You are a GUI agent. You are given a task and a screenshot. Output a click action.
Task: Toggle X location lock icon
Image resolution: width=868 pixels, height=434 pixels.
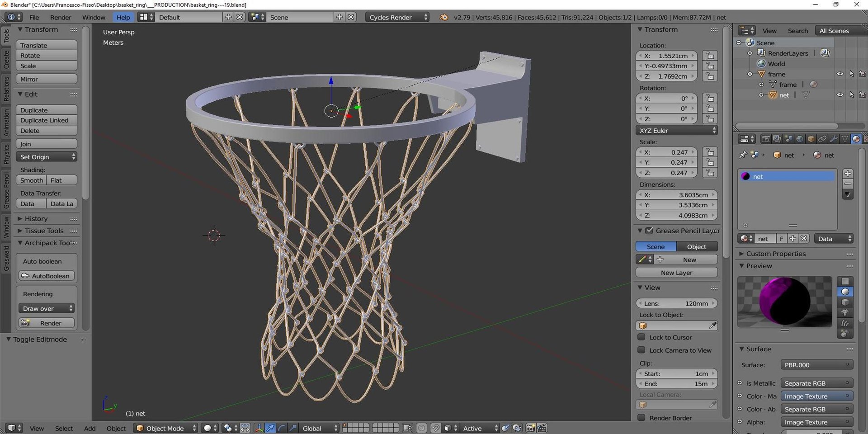[x=710, y=56]
